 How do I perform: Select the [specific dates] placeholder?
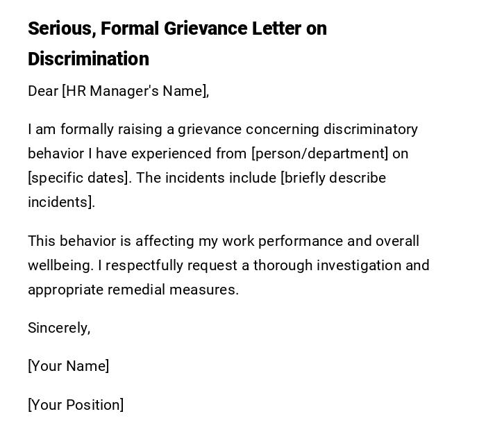pyautogui.click(x=78, y=178)
